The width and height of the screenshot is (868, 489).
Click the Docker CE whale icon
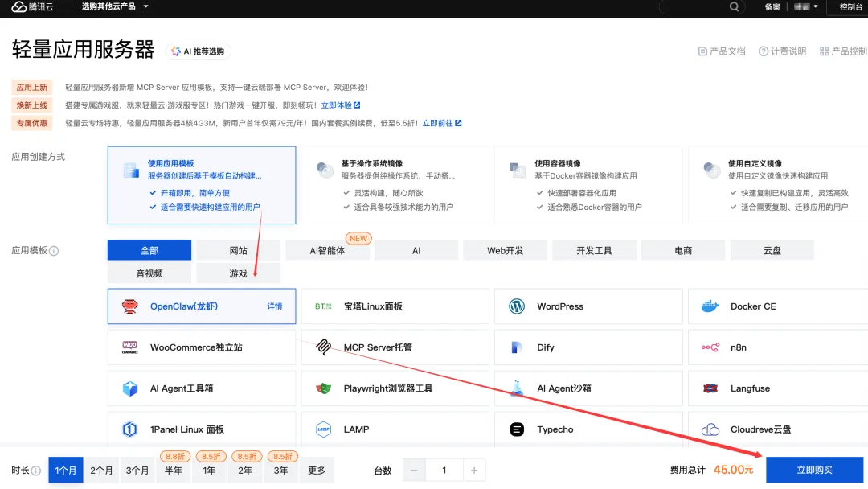(x=710, y=306)
